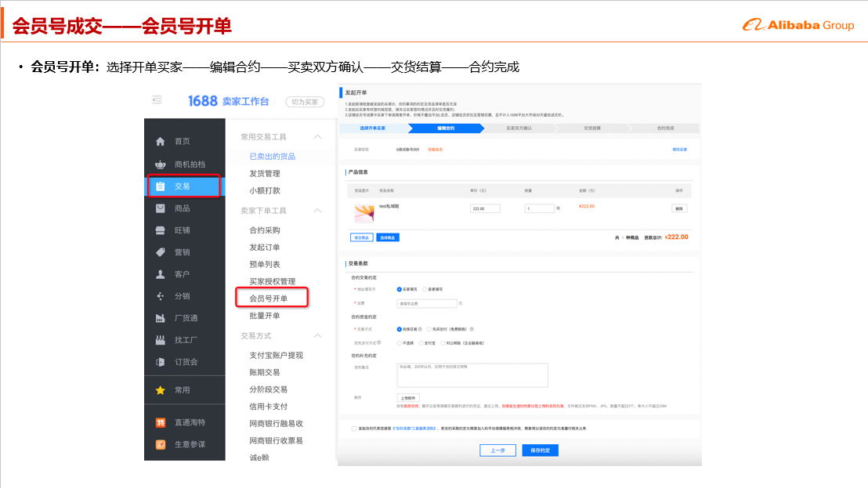Click the 订货会 sidebar icon
Image resolution: width=868 pixels, height=488 pixels.
(x=160, y=362)
